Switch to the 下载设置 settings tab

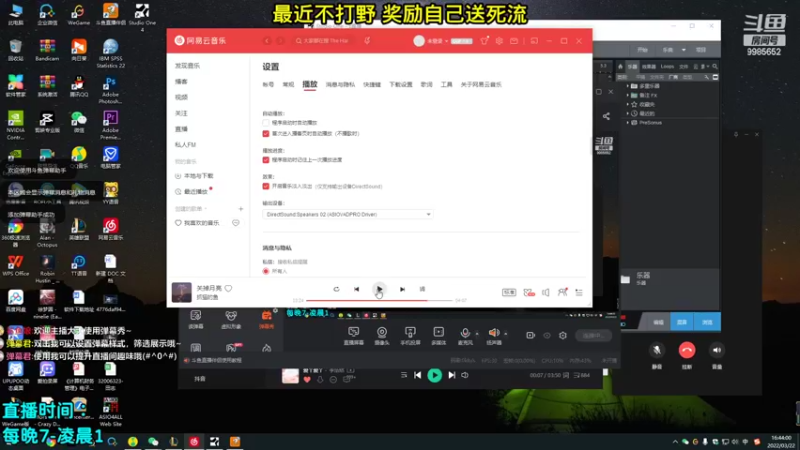pos(401,85)
